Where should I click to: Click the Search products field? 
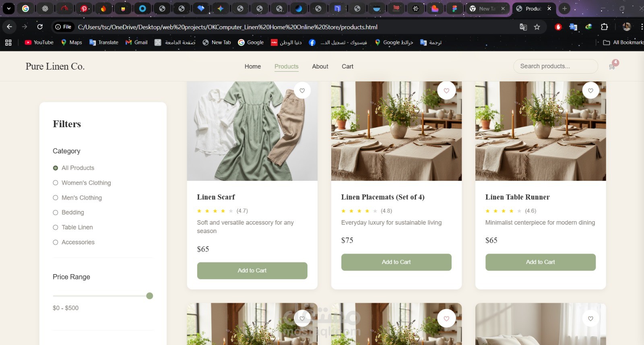(555, 66)
